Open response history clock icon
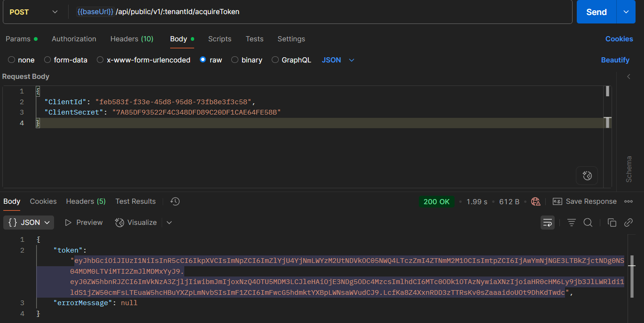Image resolution: width=644 pixels, height=323 pixels. point(175,201)
